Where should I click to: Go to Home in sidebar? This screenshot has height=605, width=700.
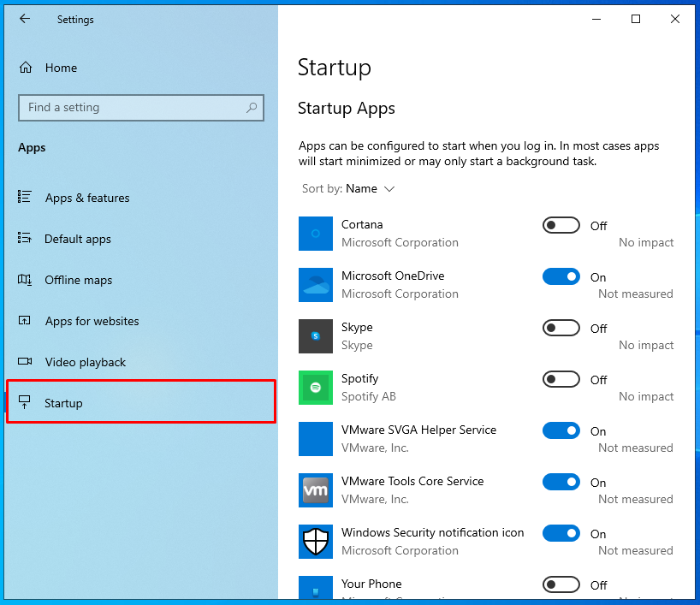click(140, 68)
